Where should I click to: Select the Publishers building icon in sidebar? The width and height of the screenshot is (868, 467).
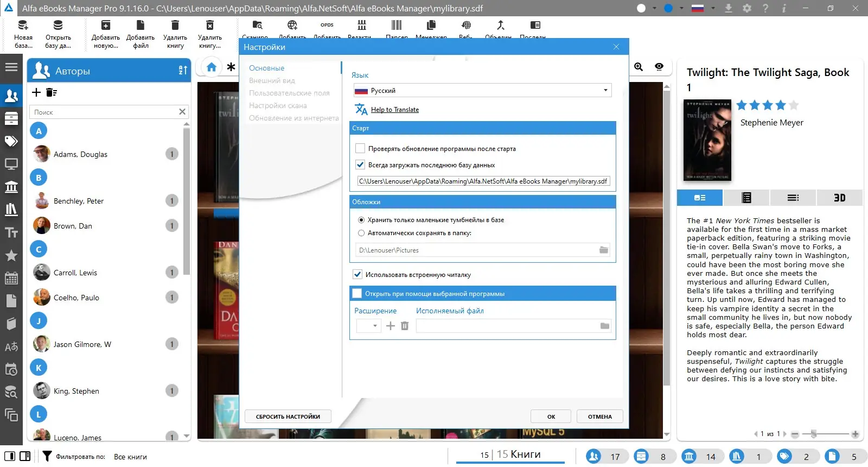click(x=11, y=187)
